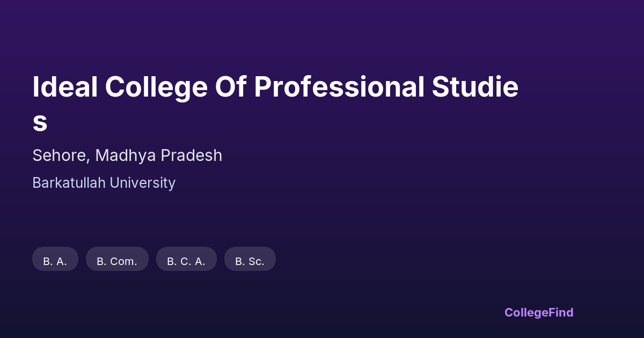Click the word University
Viewport: 644px width, 338px height.
click(x=142, y=183)
